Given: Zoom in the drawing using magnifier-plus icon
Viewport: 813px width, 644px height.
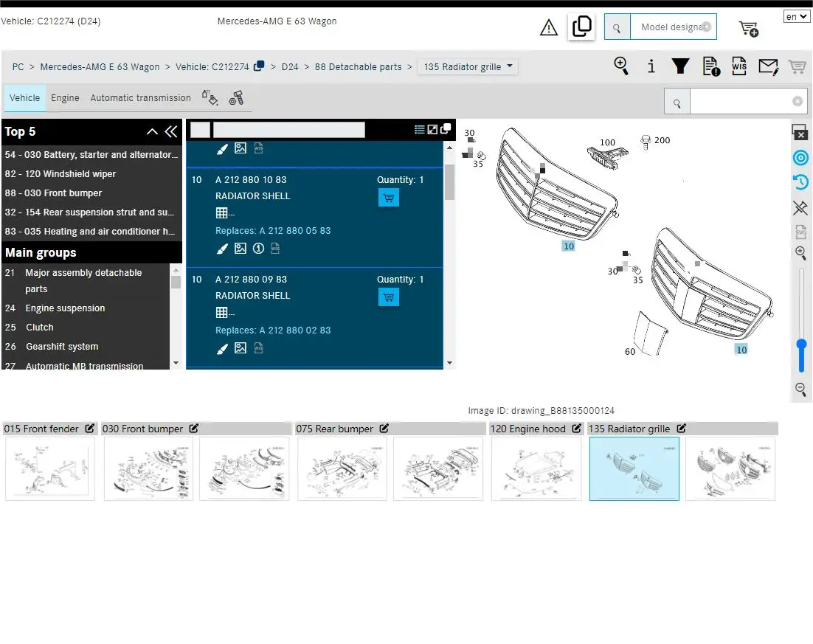Looking at the screenshot, I should [x=800, y=253].
